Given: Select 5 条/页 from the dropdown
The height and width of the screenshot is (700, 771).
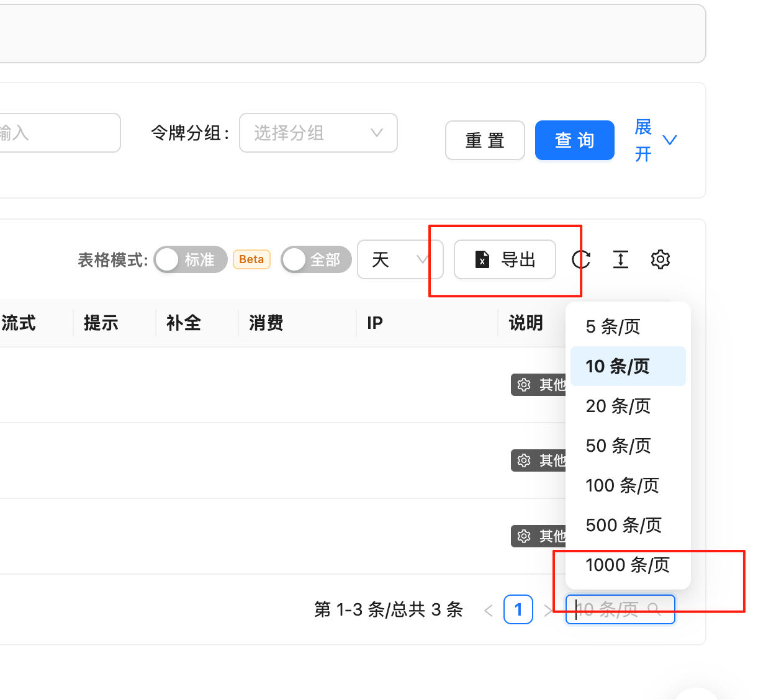Looking at the screenshot, I should [x=613, y=327].
